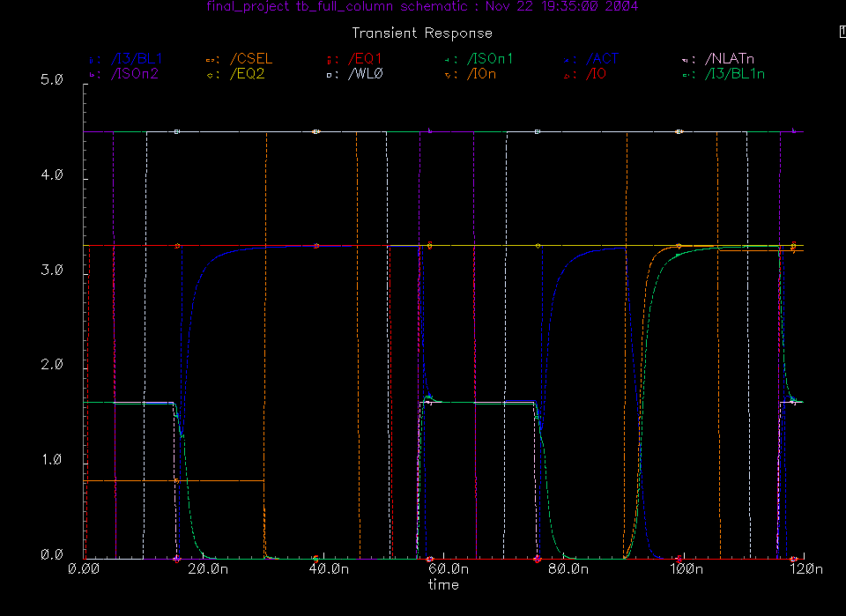Select the /IOn legend label
846x616 pixels.
(481, 74)
